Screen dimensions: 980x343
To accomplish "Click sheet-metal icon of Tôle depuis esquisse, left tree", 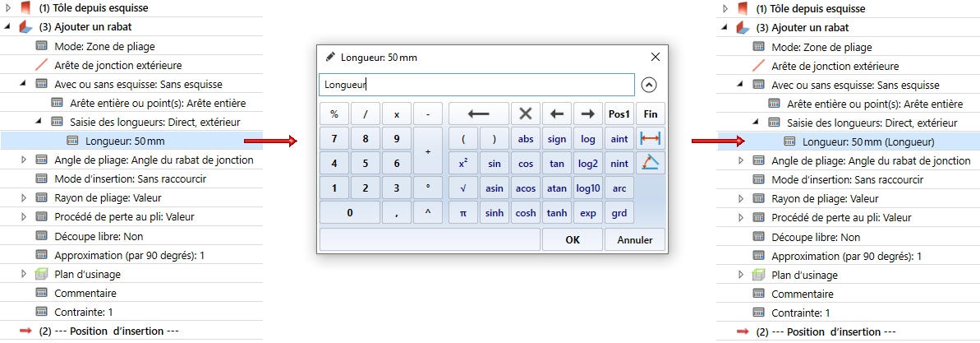I will click(25, 9).
